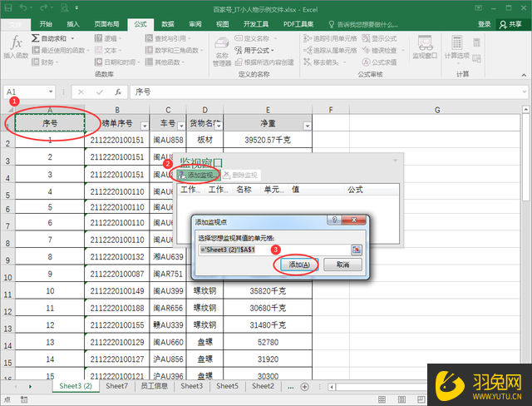Click the collapse dialog range selector icon
Screen dimensions: 532x406
pyautogui.click(x=357, y=250)
